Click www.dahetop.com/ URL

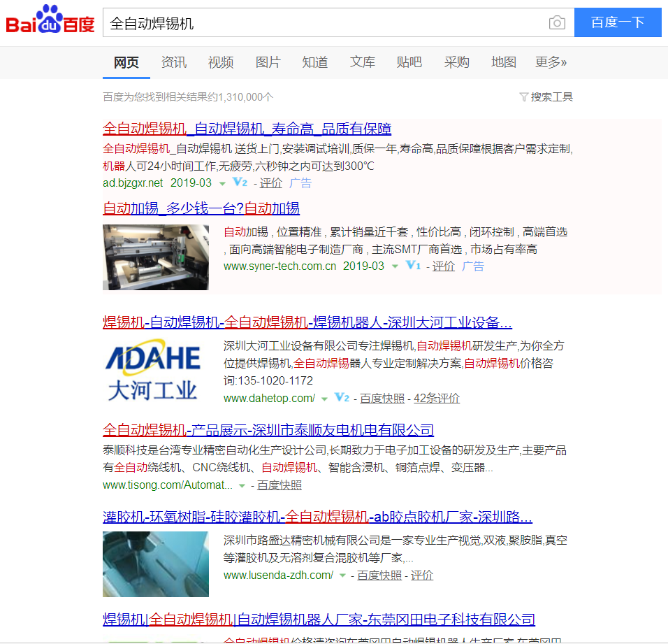click(x=269, y=398)
